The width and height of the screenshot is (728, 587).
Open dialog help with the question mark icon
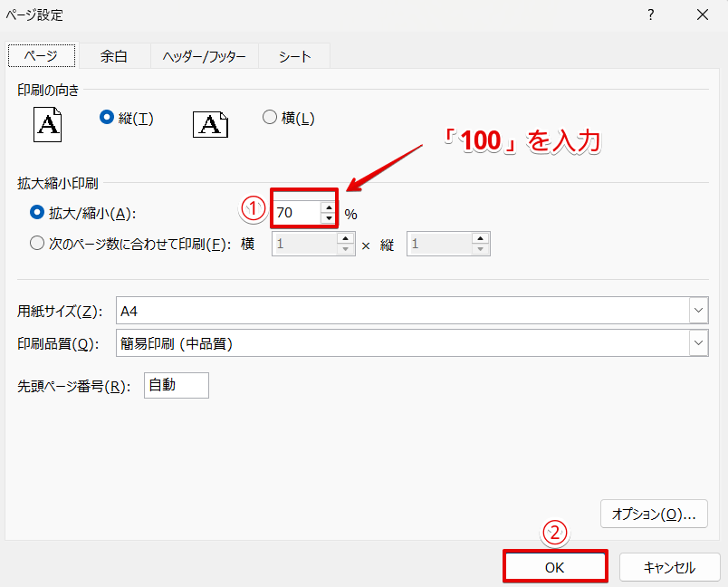point(650,14)
